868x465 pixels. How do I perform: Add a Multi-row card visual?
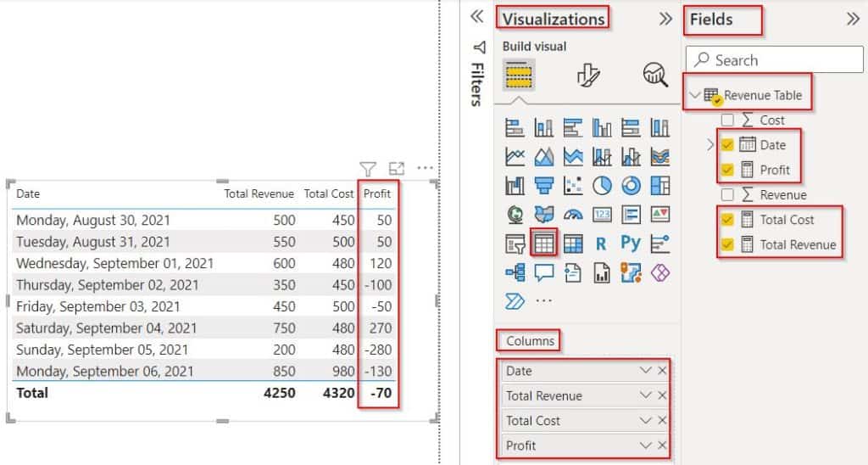tap(631, 215)
